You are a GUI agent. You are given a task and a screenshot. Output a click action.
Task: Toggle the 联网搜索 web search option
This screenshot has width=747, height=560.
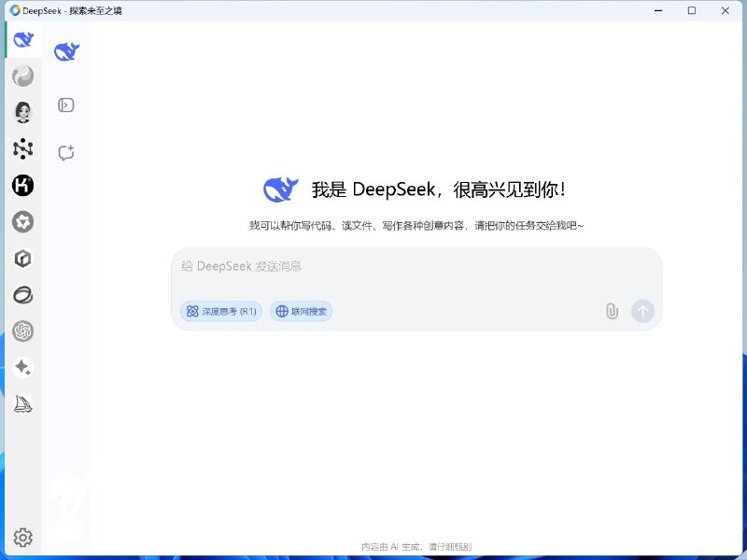[301, 311]
